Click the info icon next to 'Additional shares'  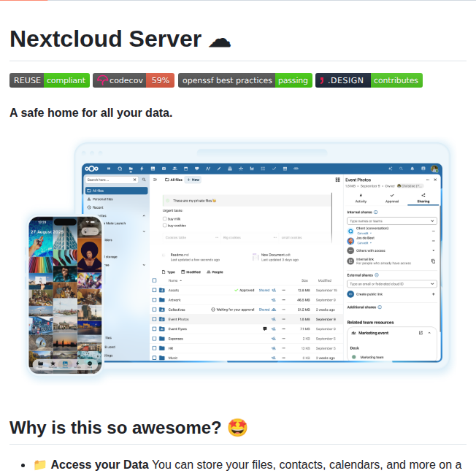coord(380,307)
